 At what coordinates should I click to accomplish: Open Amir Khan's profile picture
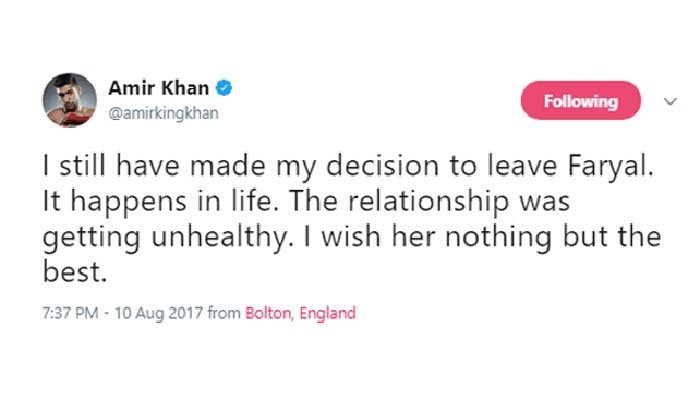[x=69, y=100]
